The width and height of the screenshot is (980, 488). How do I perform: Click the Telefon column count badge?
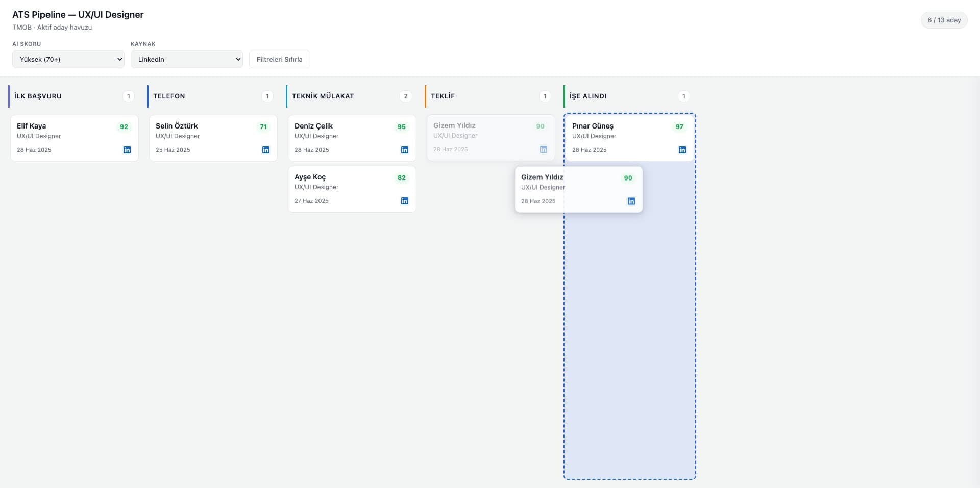(267, 96)
